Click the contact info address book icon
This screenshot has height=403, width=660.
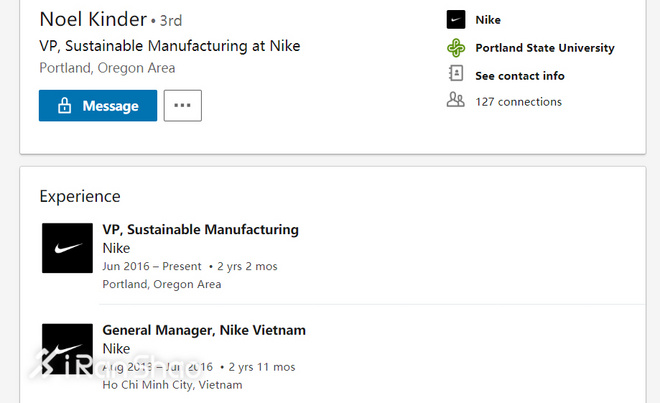coord(456,74)
